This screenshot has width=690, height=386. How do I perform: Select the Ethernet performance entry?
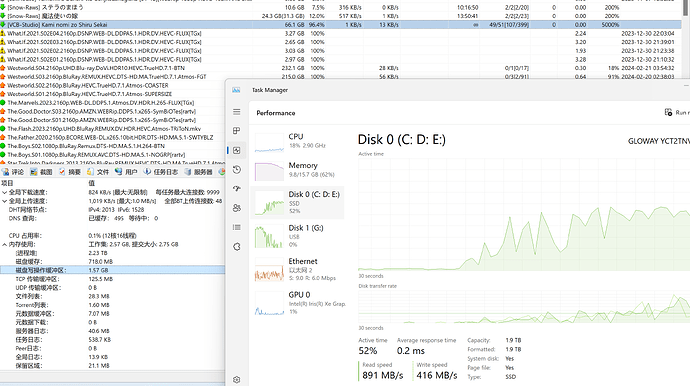pos(297,269)
